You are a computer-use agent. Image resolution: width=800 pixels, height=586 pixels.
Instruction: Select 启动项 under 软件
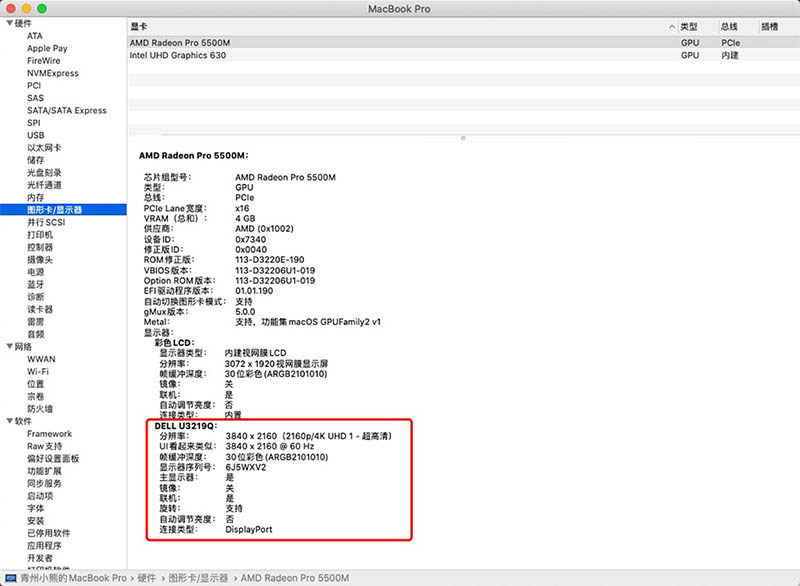40,496
